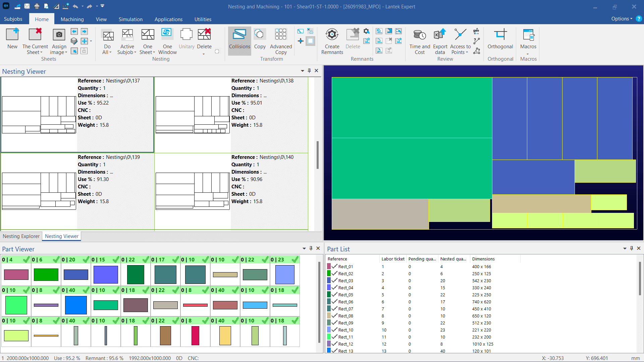Open the Options dropdown menu
Image resolution: width=644 pixels, height=362 pixels.
point(622,19)
